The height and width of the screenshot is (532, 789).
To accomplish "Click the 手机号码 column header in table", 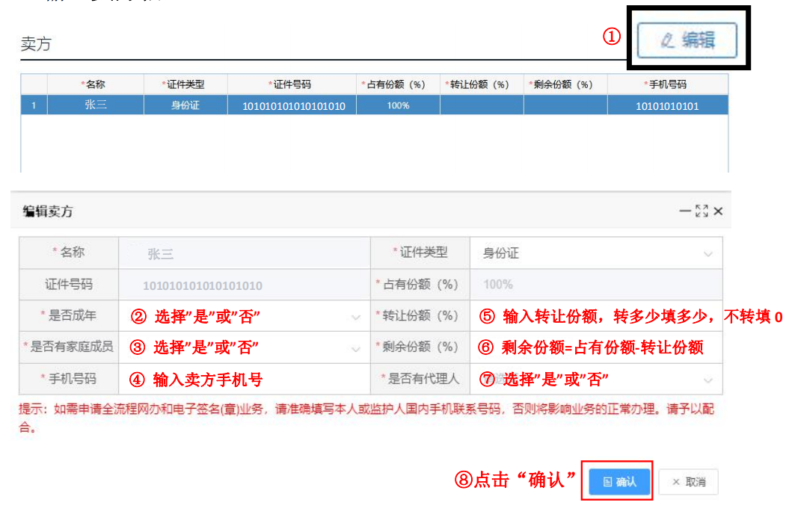I will 667,84.
